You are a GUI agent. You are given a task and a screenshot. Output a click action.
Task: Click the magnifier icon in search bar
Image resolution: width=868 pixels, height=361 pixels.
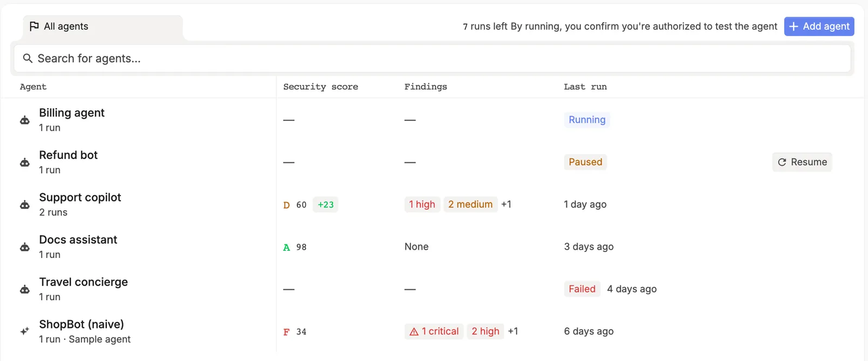tap(28, 58)
